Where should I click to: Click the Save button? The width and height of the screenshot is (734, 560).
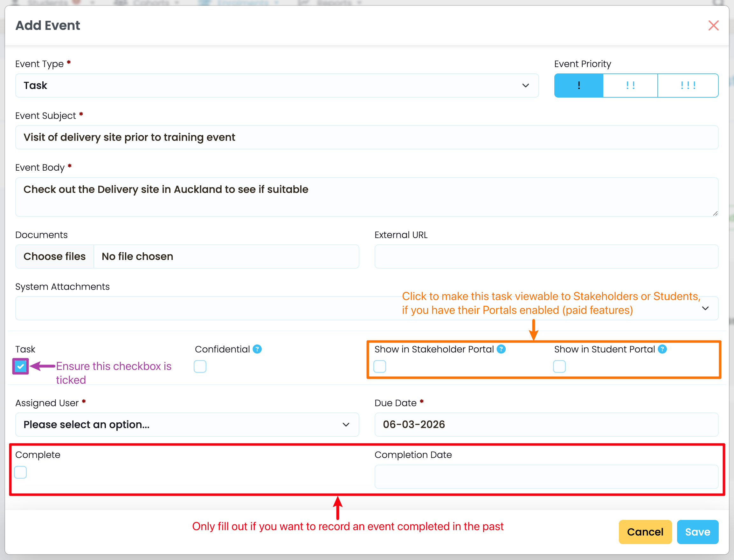pyautogui.click(x=697, y=532)
